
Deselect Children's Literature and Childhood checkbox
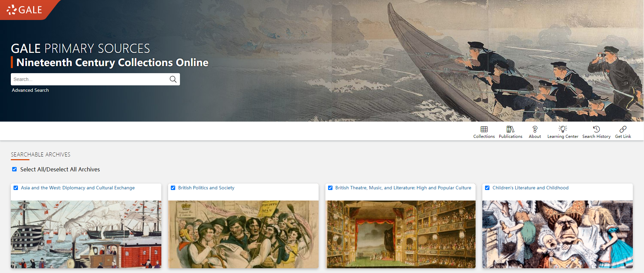coord(487,188)
